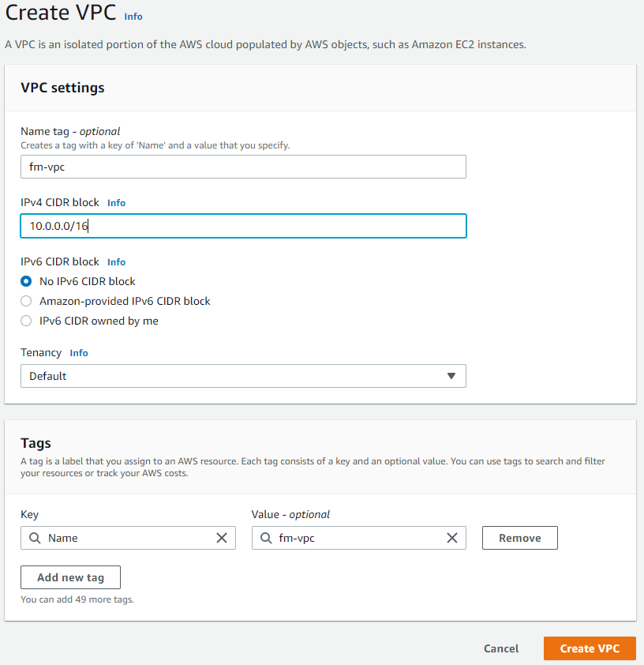Image resolution: width=644 pixels, height=665 pixels.
Task: Open Info link for Tenancy
Action: point(79,353)
